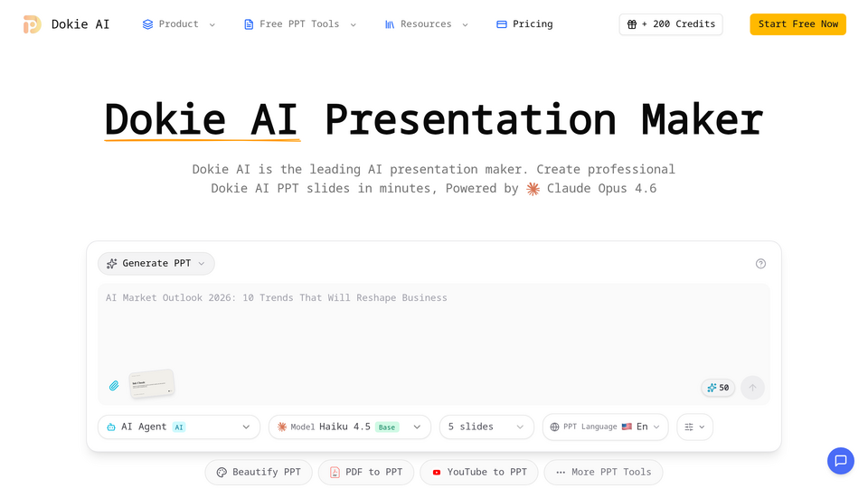Open the chat support bubble icon
Screen dimensions: 868x488
[840, 460]
